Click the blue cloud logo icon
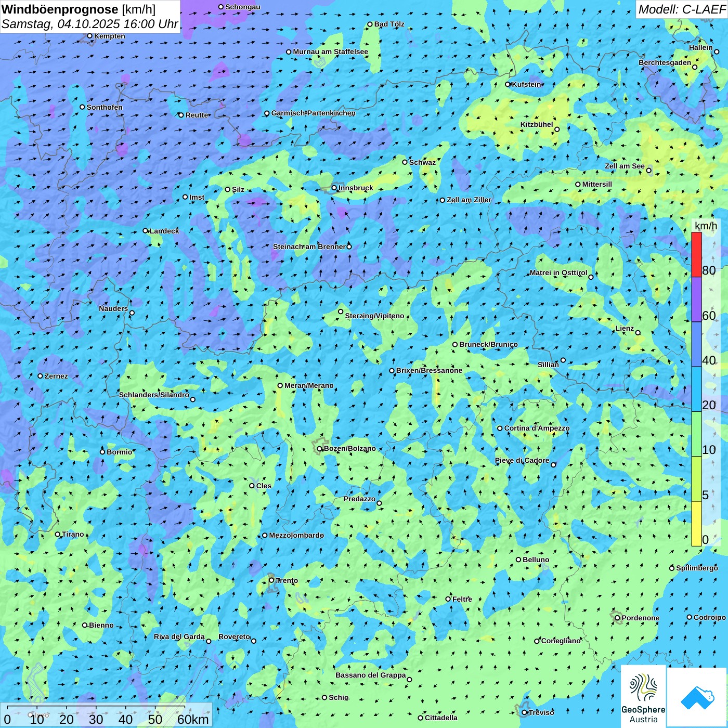This screenshot has width=728, height=728. tap(697, 697)
